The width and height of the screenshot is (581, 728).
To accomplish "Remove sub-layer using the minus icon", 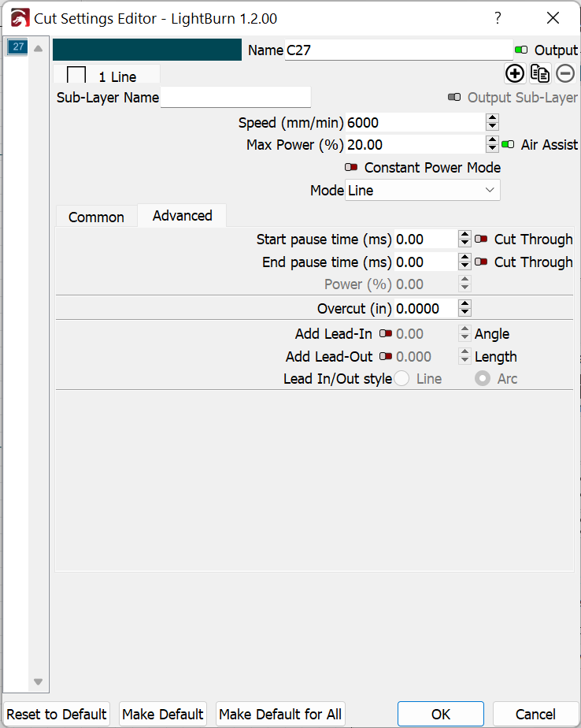I will [565, 73].
